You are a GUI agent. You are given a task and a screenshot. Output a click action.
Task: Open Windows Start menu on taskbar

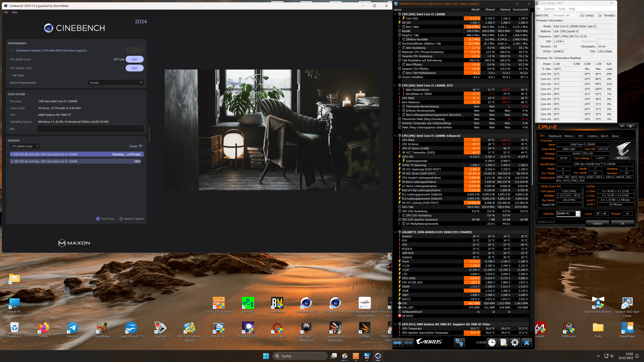click(266, 356)
